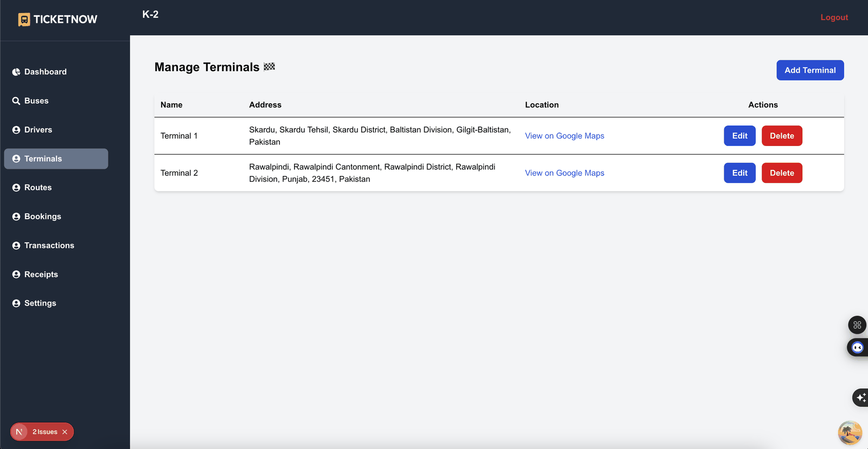Click the Dashboard pie chart icon
Image resolution: width=868 pixels, height=449 pixels.
[x=16, y=72]
